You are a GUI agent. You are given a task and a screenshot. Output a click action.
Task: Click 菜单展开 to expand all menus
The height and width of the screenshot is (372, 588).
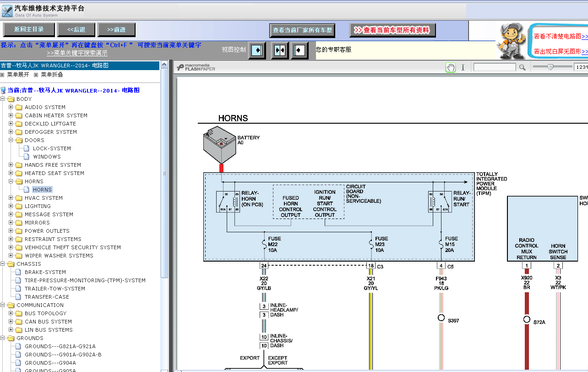[x=18, y=74]
